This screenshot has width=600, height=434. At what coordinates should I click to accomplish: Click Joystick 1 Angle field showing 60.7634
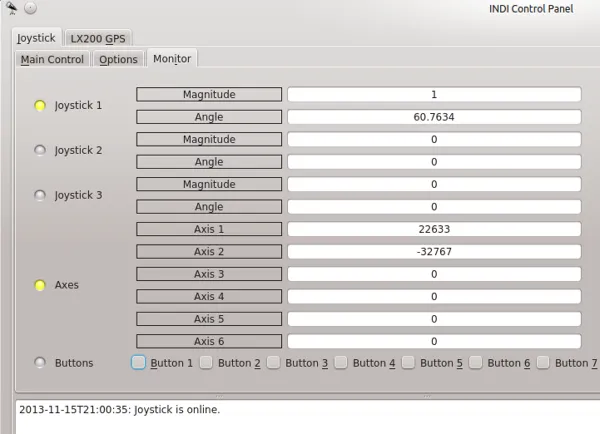tap(434, 117)
